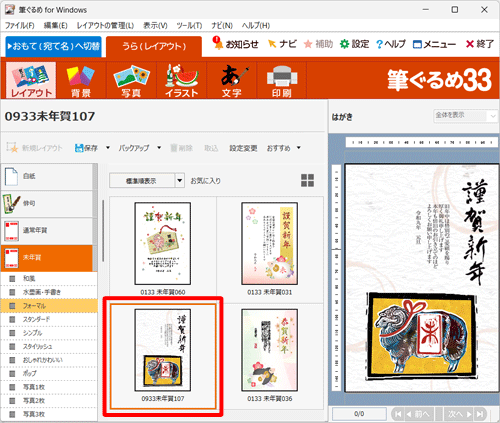Screen dimensions: 500x423
Task: Click the 保存 save button
Action: point(86,148)
